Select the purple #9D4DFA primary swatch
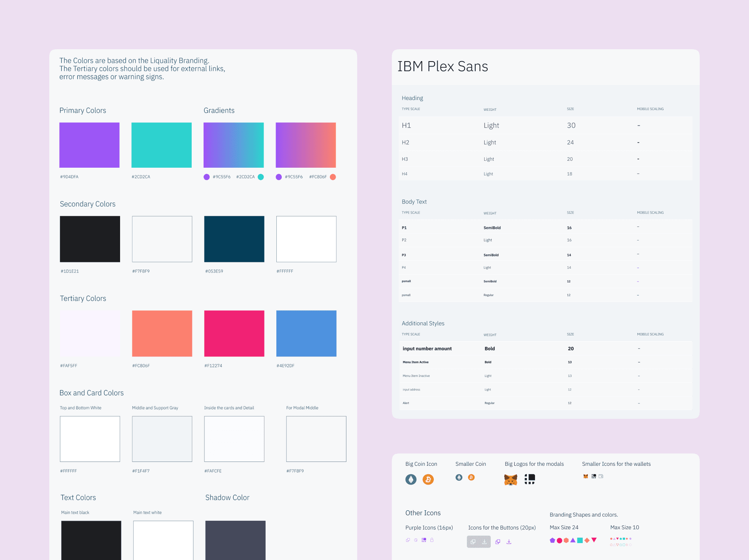Screen dimensions: 749x560 coord(89,145)
